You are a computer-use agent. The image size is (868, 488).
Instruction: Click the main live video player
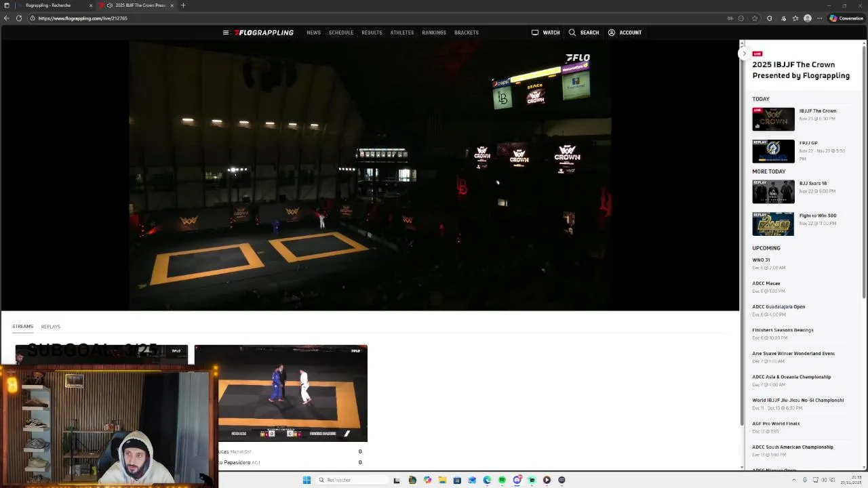[x=370, y=176]
